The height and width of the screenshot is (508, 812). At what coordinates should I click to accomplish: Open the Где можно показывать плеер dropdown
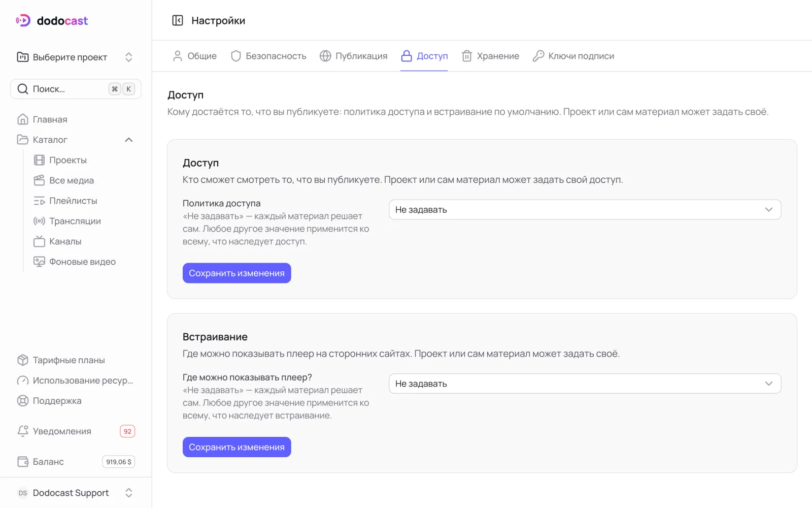585,384
